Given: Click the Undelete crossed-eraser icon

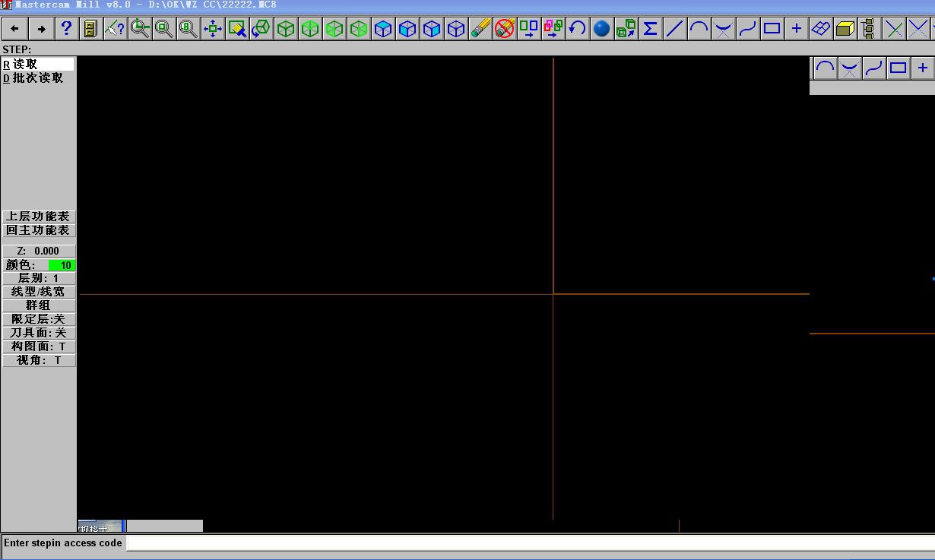Looking at the screenshot, I should [505, 29].
